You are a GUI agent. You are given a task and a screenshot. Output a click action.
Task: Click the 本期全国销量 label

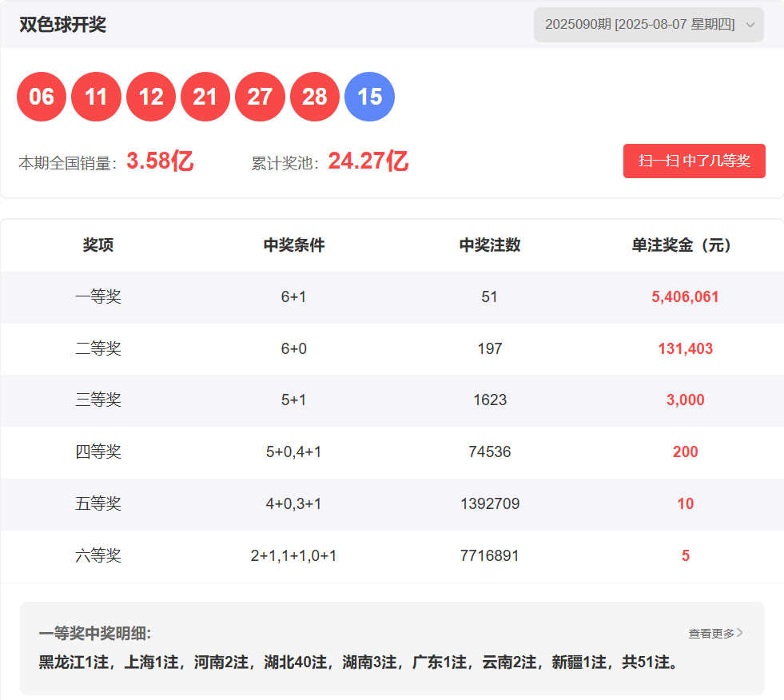pos(67,163)
